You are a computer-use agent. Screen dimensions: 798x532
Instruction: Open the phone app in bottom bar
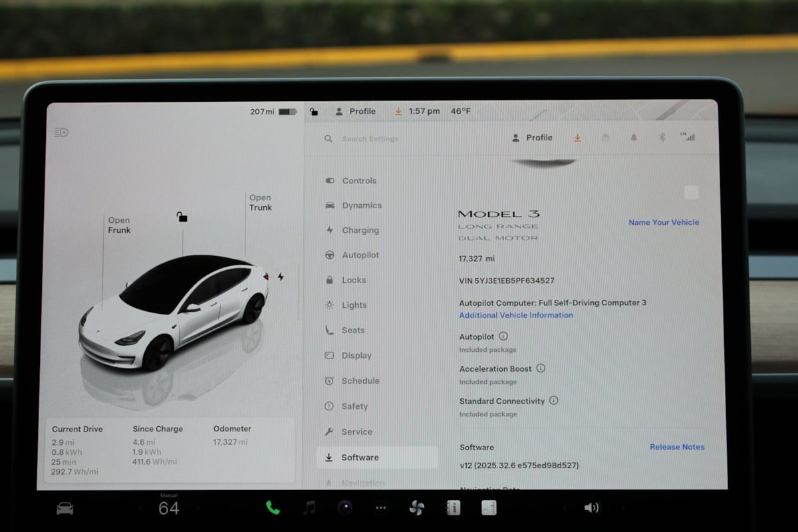(273, 508)
